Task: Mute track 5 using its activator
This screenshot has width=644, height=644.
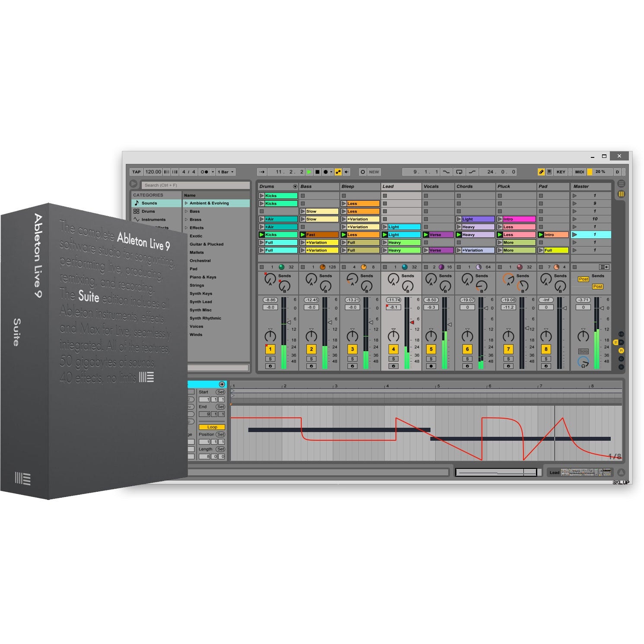Action: pyautogui.click(x=431, y=349)
